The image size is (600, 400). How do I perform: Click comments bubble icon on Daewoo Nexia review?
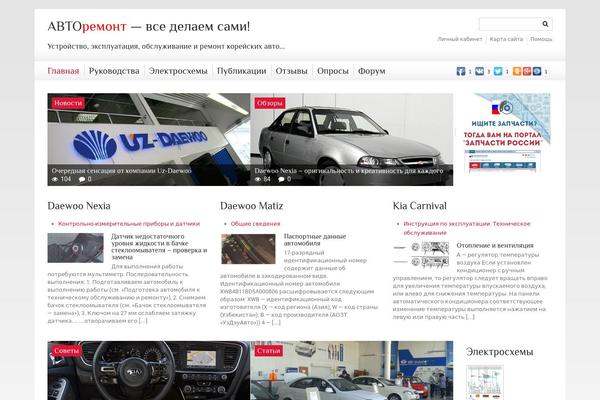point(282,179)
